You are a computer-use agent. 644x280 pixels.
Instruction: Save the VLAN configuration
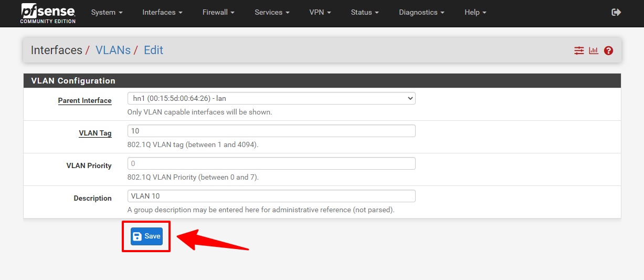(x=146, y=236)
